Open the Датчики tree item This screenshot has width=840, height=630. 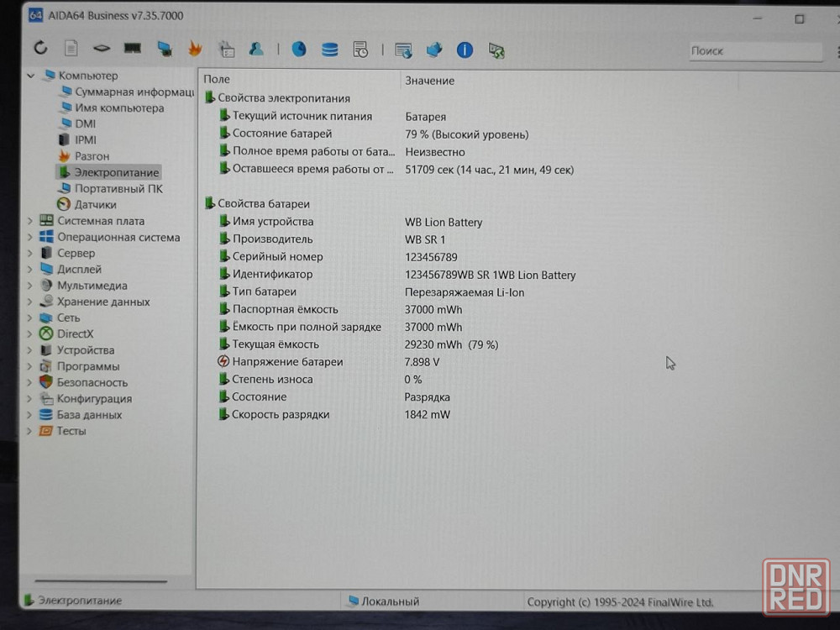click(87, 205)
